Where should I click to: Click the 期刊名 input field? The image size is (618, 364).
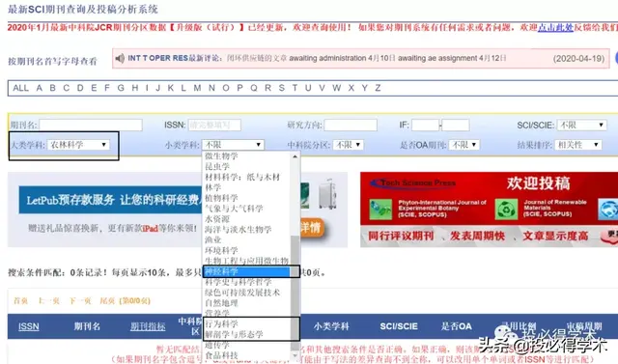point(91,125)
